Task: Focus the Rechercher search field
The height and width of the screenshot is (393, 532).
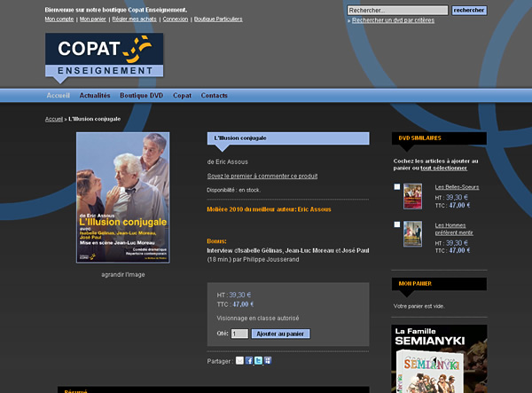Action: tap(397, 10)
